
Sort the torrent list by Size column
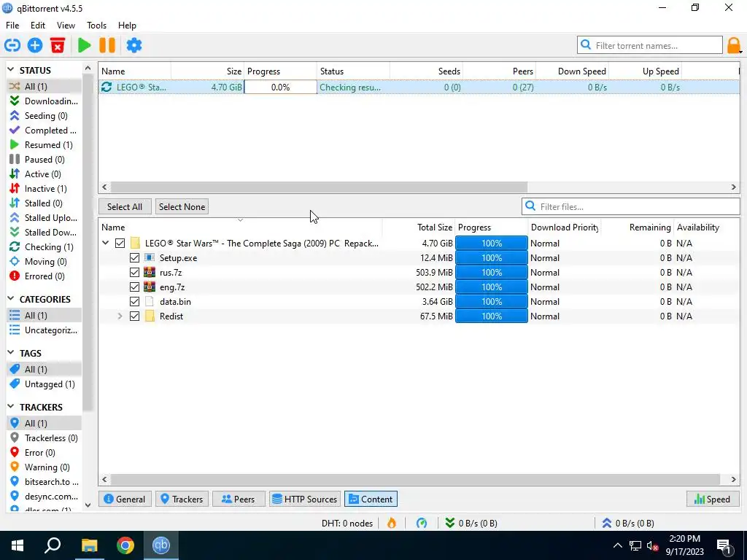pyautogui.click(x=207, y=71)
